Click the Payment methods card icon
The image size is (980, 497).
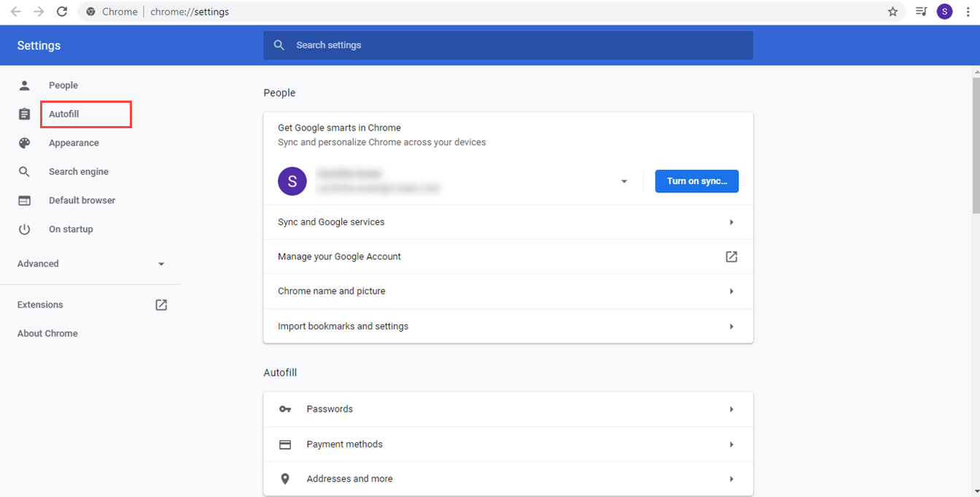coord(285,445)
